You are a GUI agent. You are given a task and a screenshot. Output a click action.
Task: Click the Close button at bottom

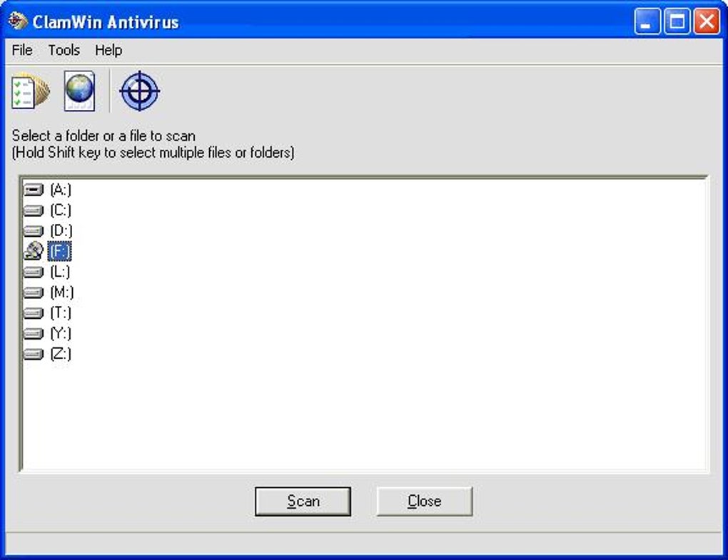425,501
